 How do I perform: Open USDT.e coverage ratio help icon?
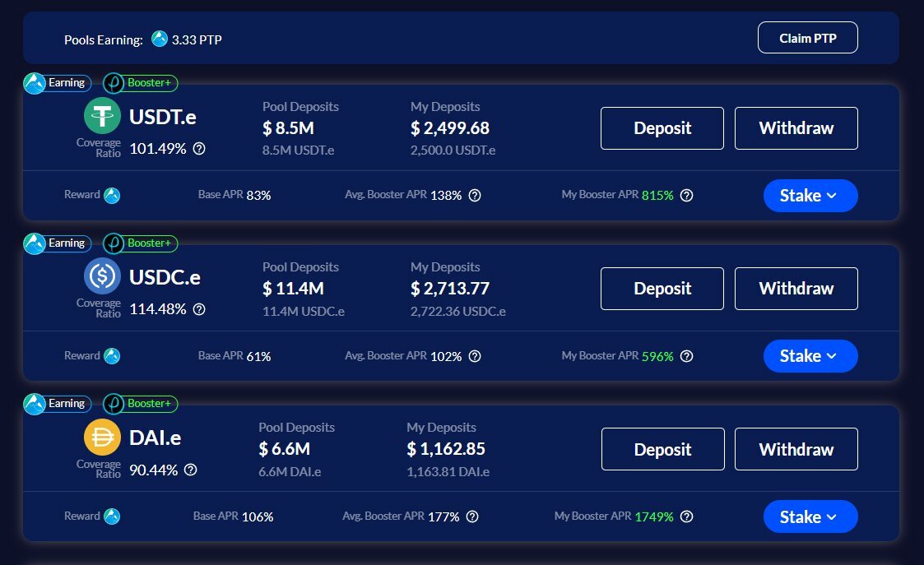tap(199, 149)
